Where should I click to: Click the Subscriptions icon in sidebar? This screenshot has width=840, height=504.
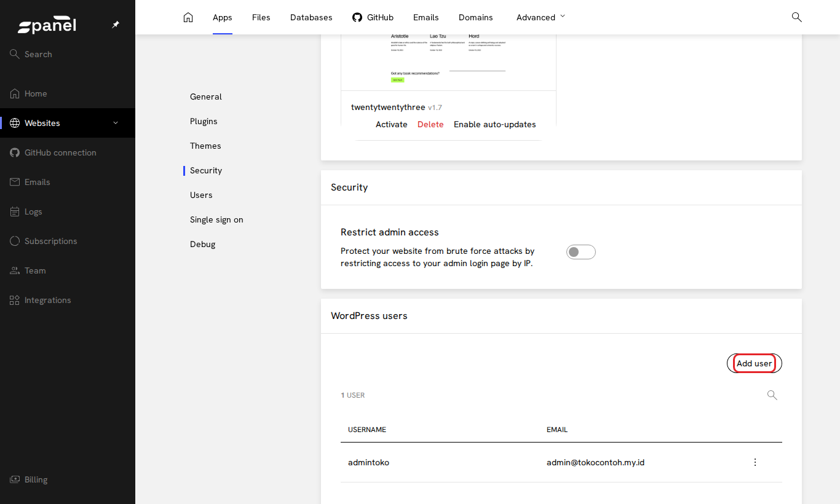[15, 241]
